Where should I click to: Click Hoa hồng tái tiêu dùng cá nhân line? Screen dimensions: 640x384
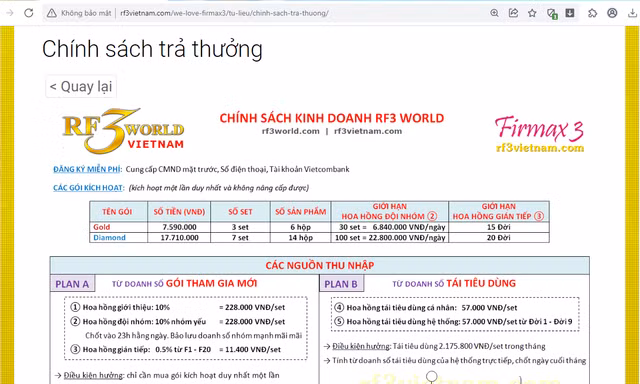(426, 308)
